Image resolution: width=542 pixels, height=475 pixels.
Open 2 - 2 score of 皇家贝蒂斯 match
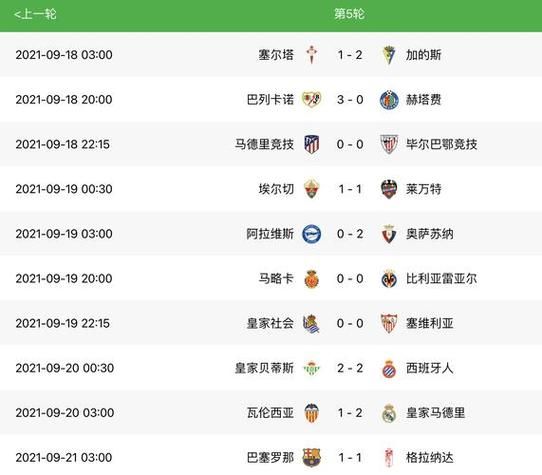(x=350, y=368)
